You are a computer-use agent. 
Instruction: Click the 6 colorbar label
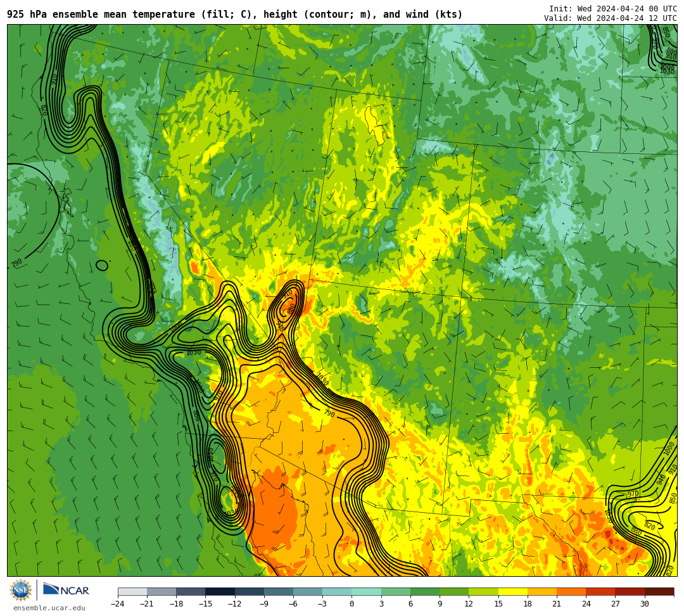[410, 604]
